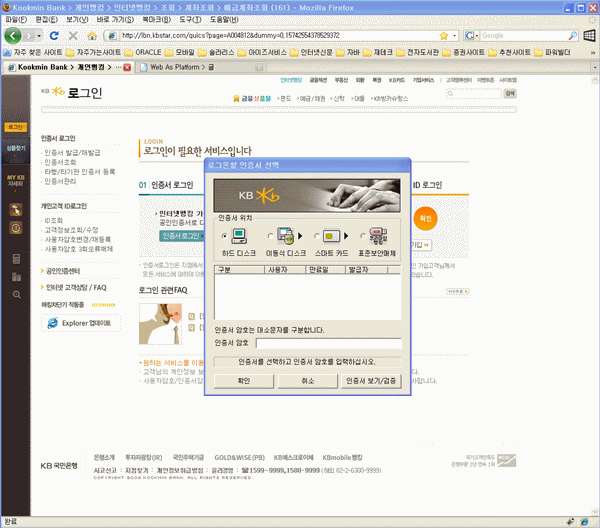The height and width of the screenshot is (528, 600).
Task: Open the 도구(T) menu
Action: tap(190, 20)
